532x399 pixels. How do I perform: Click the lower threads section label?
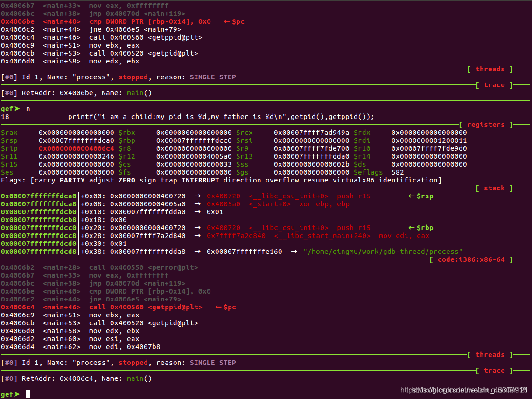point(490,355)
